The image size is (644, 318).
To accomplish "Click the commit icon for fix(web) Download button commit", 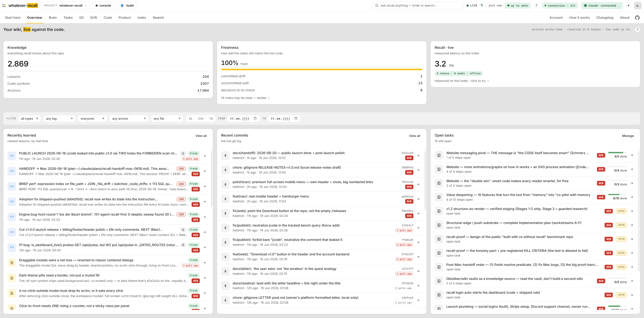I will 225,213.
